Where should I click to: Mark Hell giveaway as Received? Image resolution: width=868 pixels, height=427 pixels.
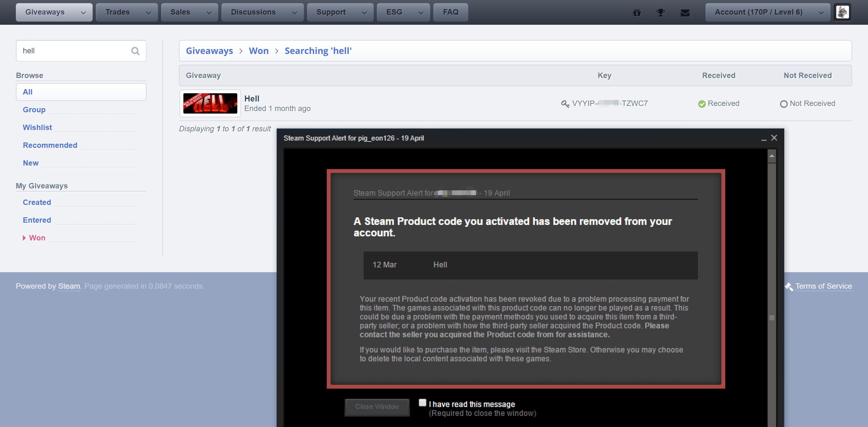pos(719,104)
